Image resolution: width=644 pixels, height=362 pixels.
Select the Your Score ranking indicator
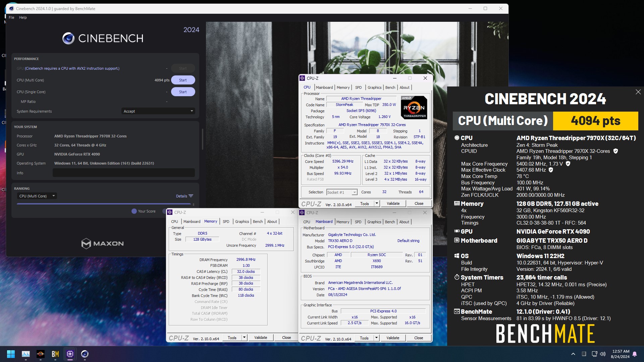click(144, 211)
